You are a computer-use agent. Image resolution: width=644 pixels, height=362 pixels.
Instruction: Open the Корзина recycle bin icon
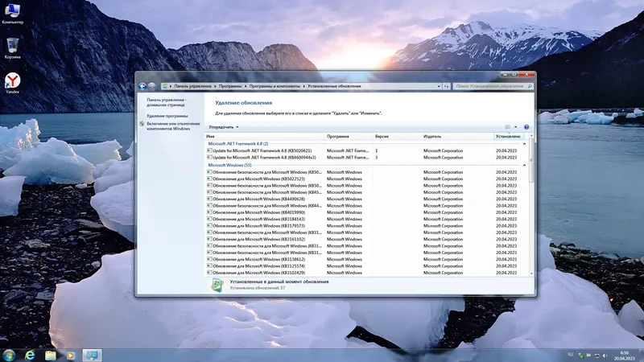tap(12, 48)
